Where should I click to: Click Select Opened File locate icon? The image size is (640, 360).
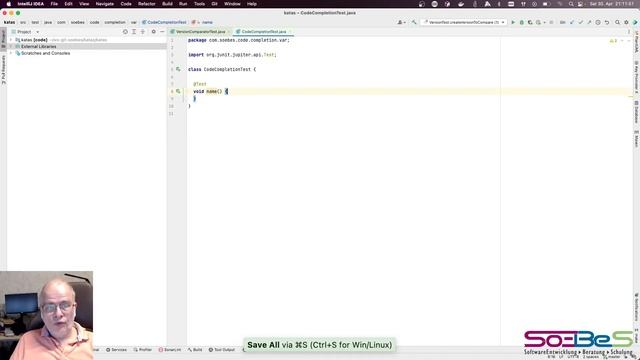coord(125,31)
